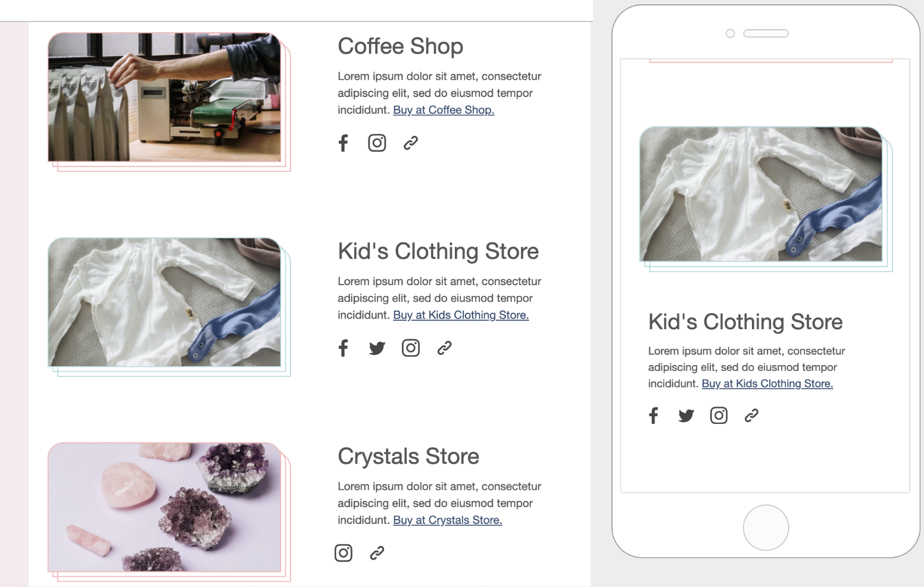Open Coffee Shop's Instagram icon
This screenshot has width=924, height=587.
coord(377,143)
